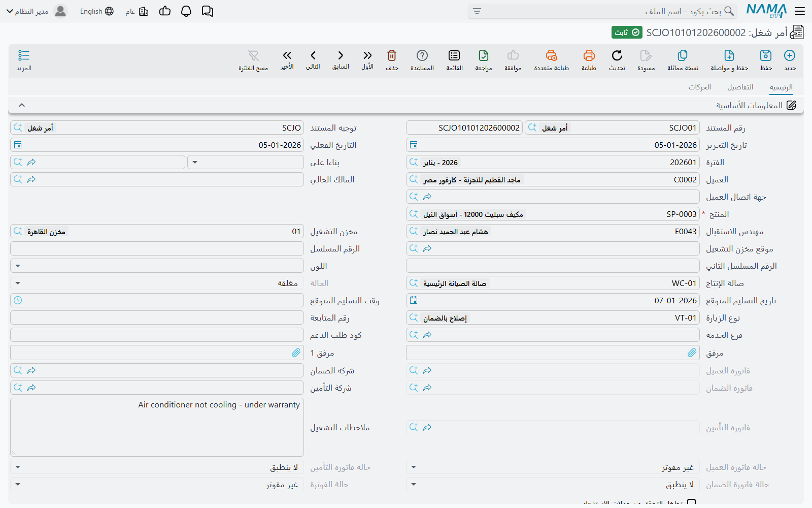Screen dimensions: 812x508
Task: Click the search filter options icon
Action: 477,11
